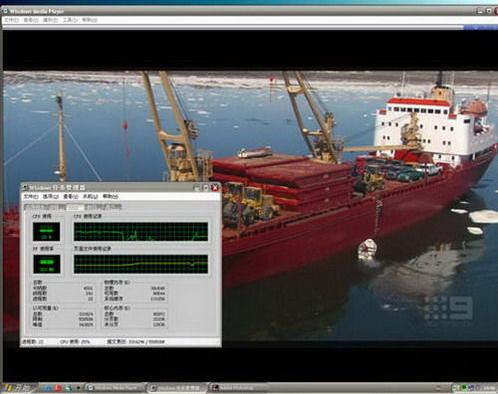Click the page file usage history graph
Viewport: 498px width, 394px height.
(x=141, y=264)
